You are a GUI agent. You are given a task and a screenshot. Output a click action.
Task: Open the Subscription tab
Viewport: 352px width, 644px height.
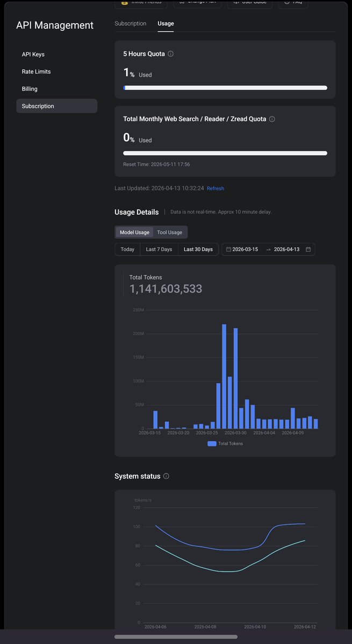pyautogui.click(x=130, y=24)
